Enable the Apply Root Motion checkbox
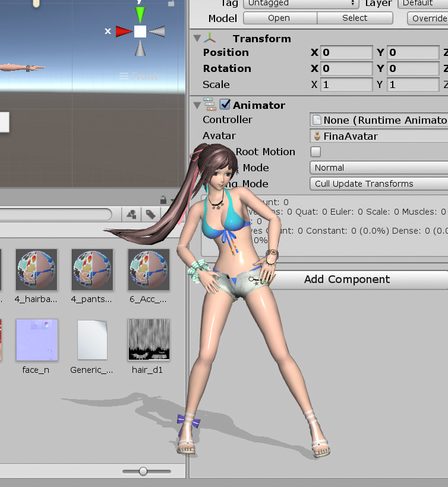 click(316, 152)
